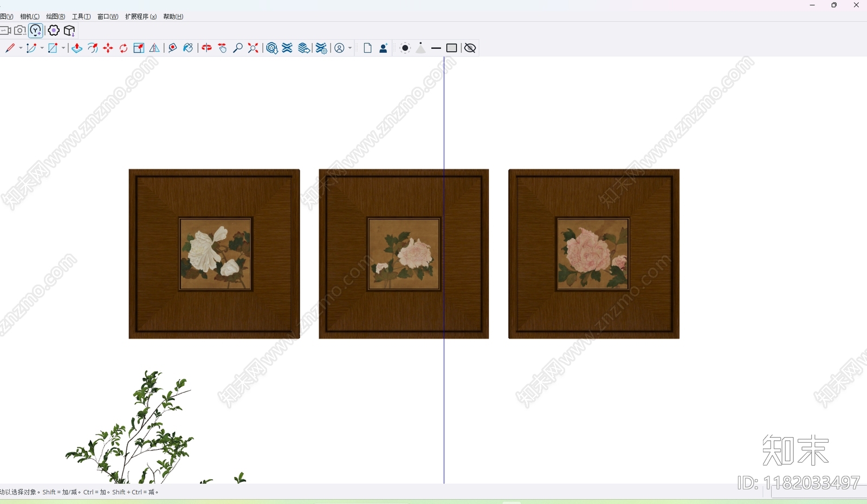Select the Line pencil tool

tap(10, 48)
